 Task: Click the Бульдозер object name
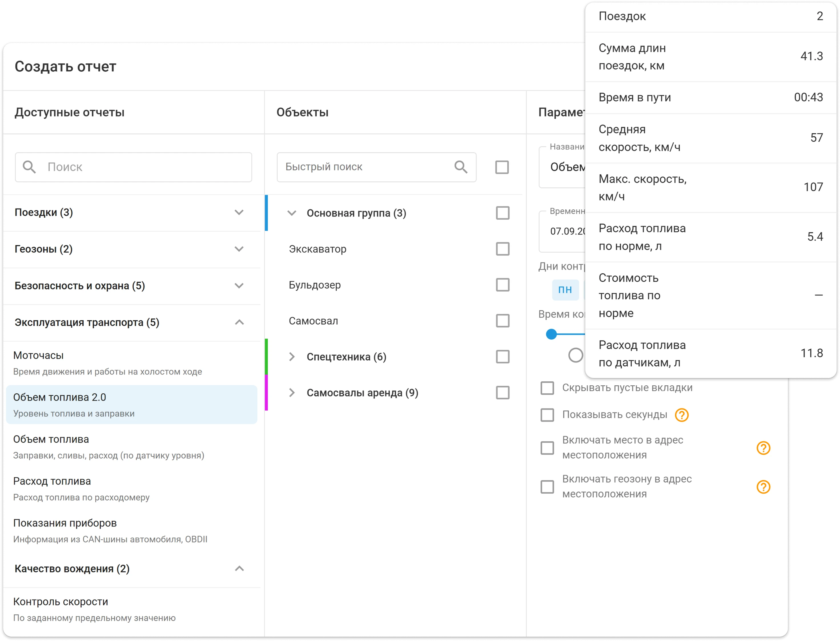coord(315,285)
